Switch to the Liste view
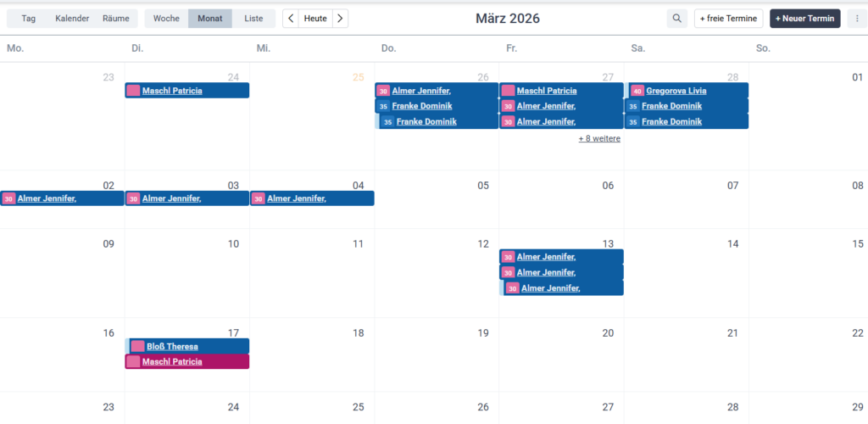This screenshot has width=868, height=424. pos(253,19)
